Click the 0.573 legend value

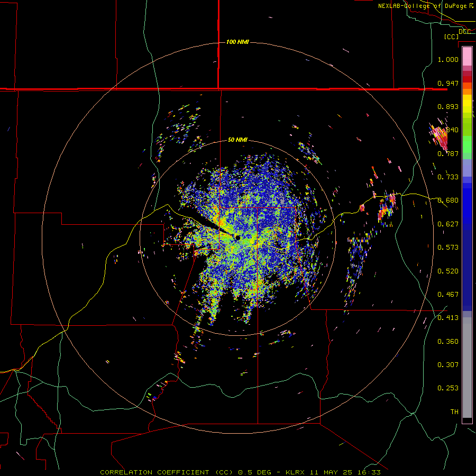coord(448,248)
